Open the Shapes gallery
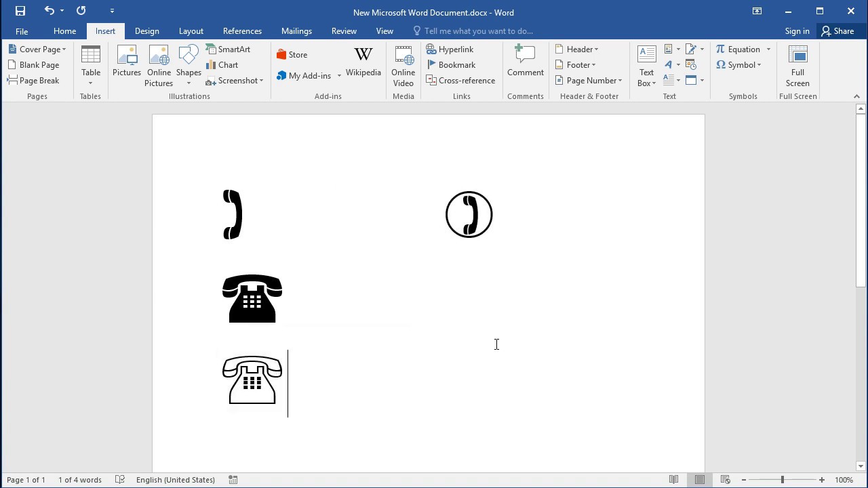Image resolution: width=868 pixels, height=488 pixels. pyautogui.click(x=189, y=66)
